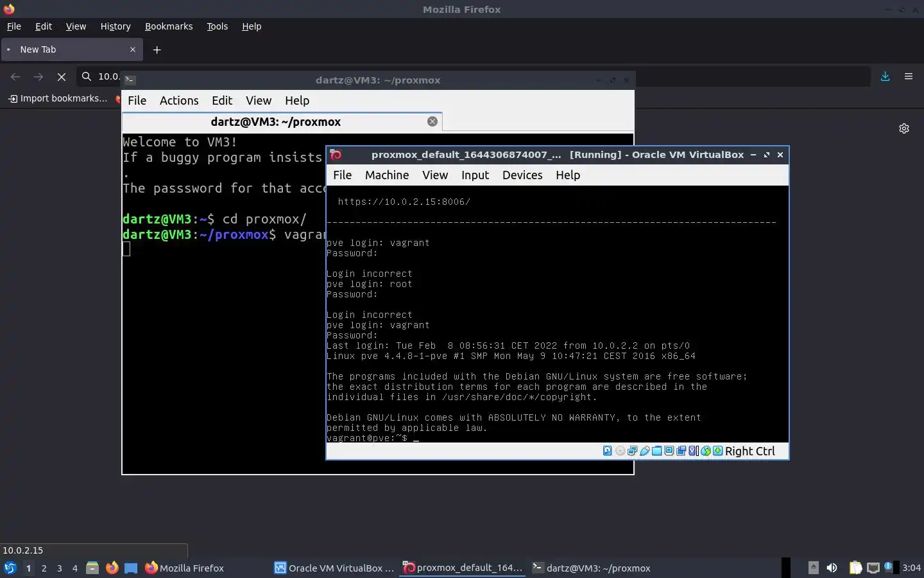
Task: Open the Actions menu in the terminal
Action: (x=179, y=100)
